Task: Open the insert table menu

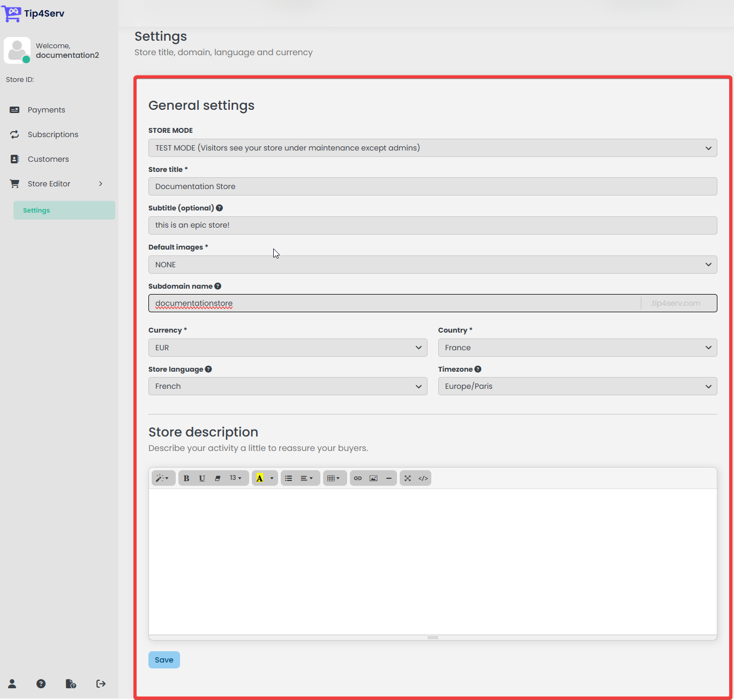Action: [x=334, y=478]
